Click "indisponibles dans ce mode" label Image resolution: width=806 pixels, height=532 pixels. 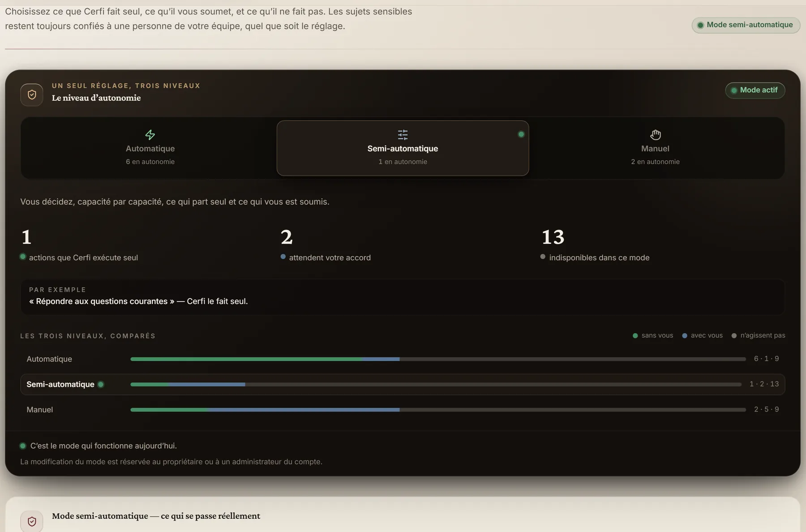click(599, 257)
